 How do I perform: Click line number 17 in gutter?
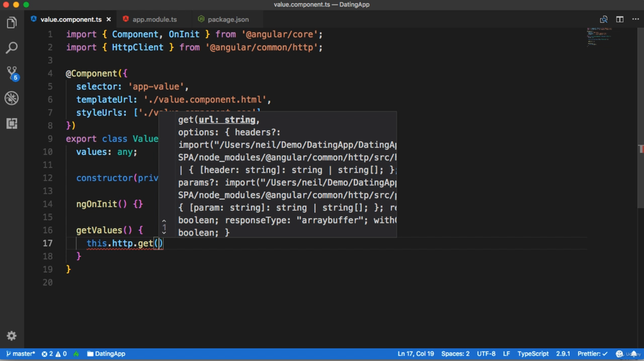click(x=48, y=243)
